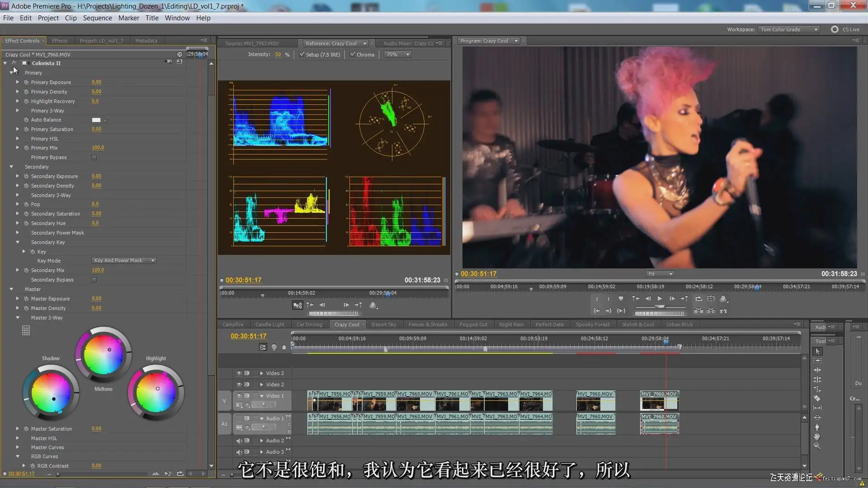868x488 pixels.
Task: Select the Slip tool
Action: click(x=817, y=408)
